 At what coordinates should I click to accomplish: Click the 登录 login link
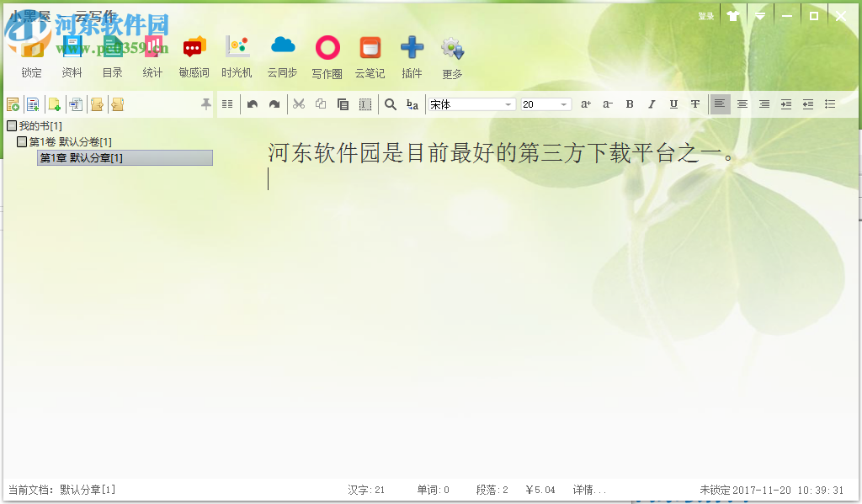705,14
